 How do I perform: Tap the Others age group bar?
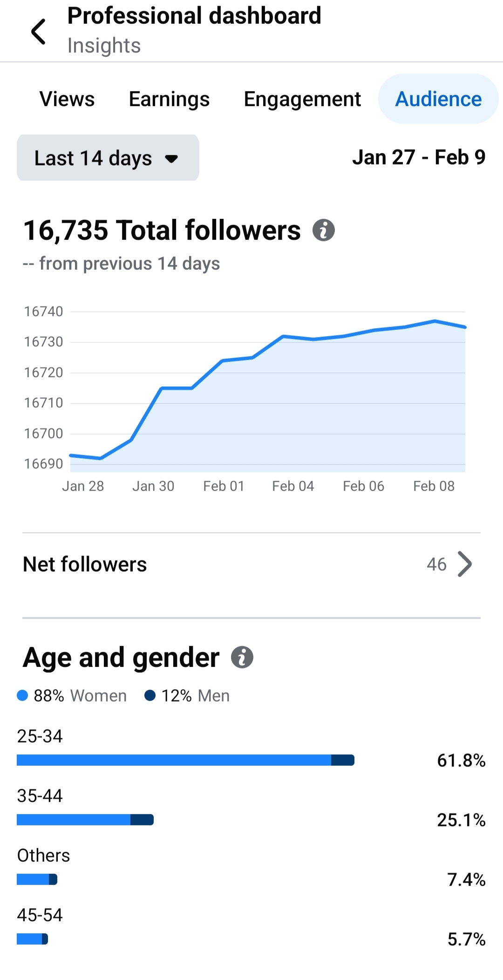[x=37, y=879]
